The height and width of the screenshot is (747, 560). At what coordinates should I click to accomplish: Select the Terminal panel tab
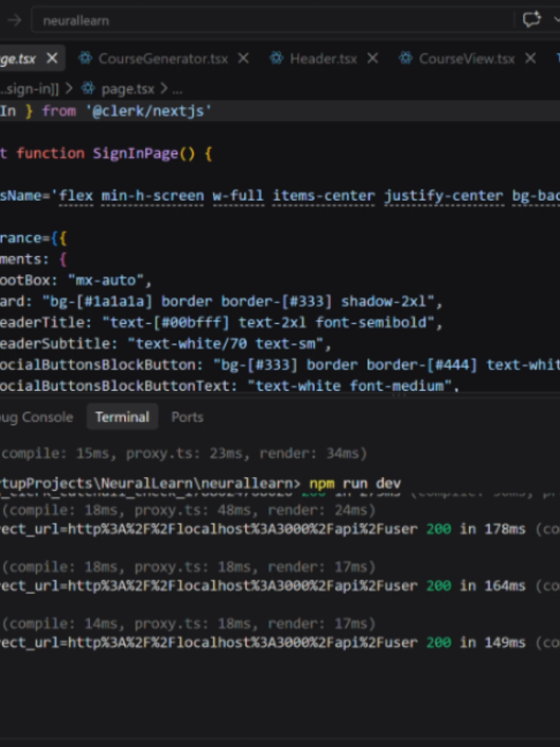(122, 417)
